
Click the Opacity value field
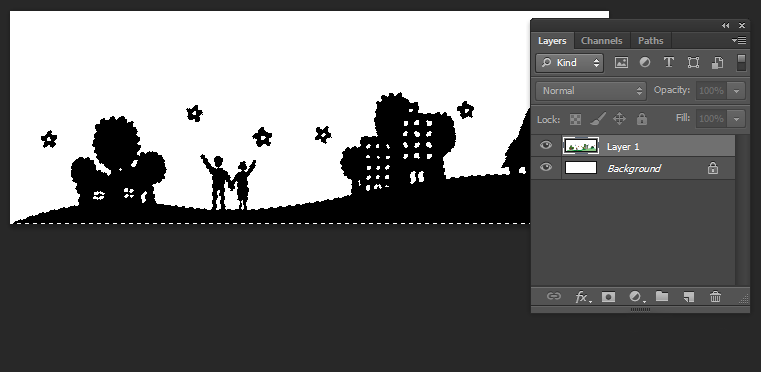pyautogui.click(x=711, y=91)
